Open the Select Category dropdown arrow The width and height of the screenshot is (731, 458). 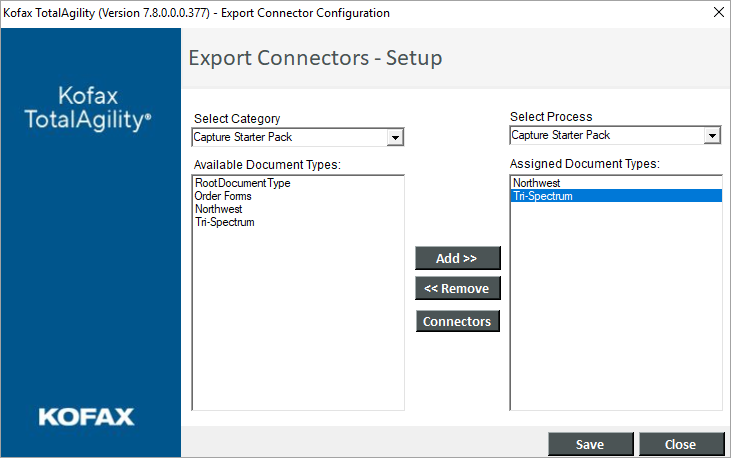tap(395, 137)
